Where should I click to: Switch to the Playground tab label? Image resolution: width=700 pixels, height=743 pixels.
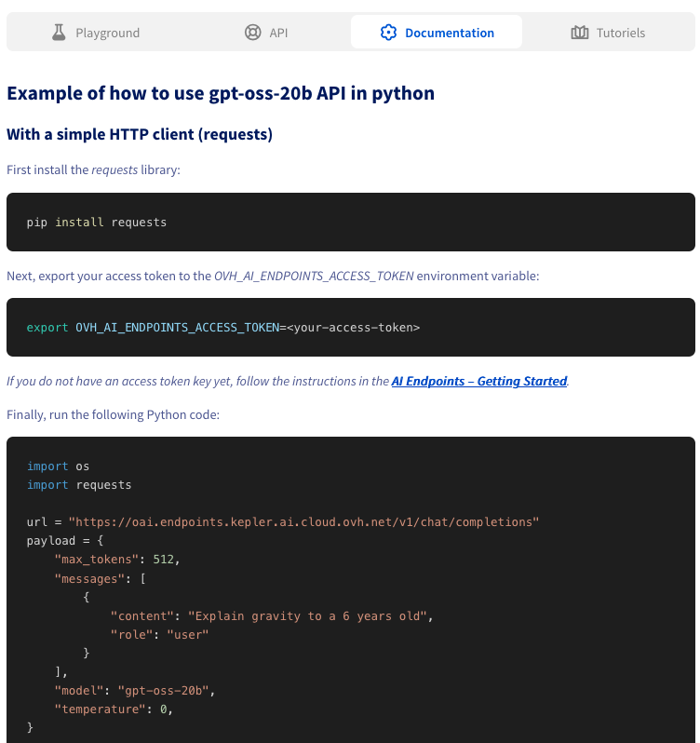pos(107,33)
